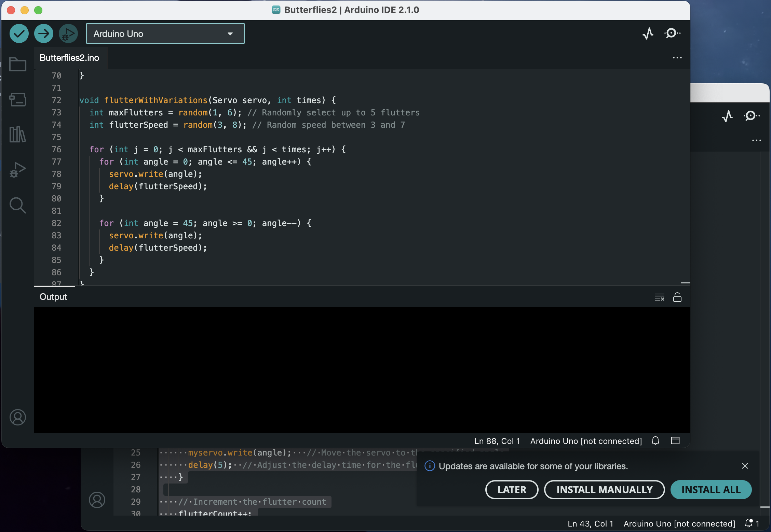The image size is (771, 532).
Task: Toggle the output scroll lock icon
Action: 677,297
